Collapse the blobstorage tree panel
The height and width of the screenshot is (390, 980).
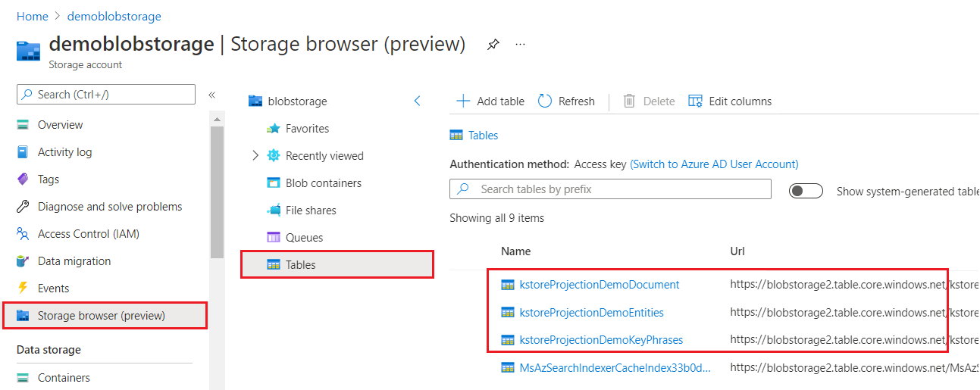pos(417,101)
